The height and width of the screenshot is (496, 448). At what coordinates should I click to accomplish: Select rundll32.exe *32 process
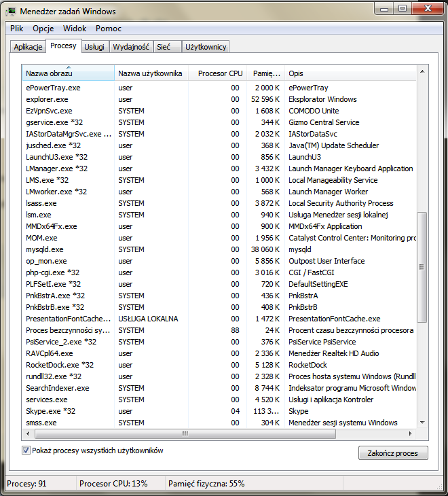(219, 376)
